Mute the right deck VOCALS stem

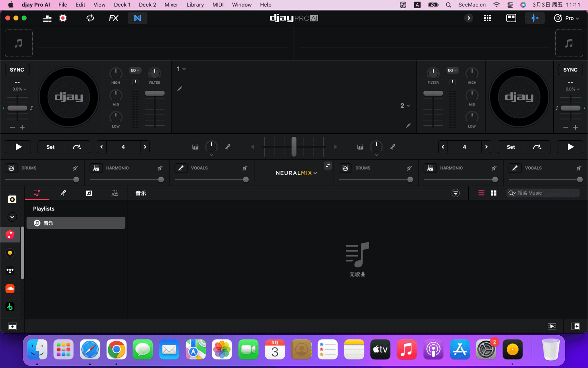click(579, 168)
